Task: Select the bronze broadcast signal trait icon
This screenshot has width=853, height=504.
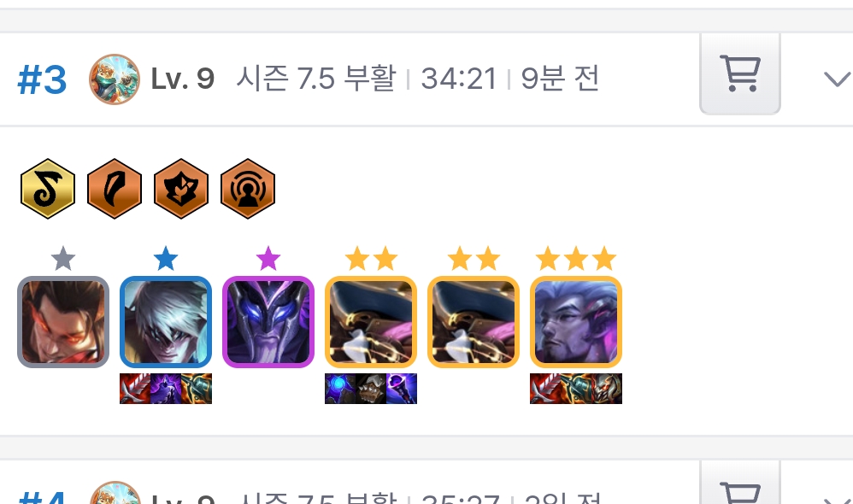Action: tap(248, 189)
